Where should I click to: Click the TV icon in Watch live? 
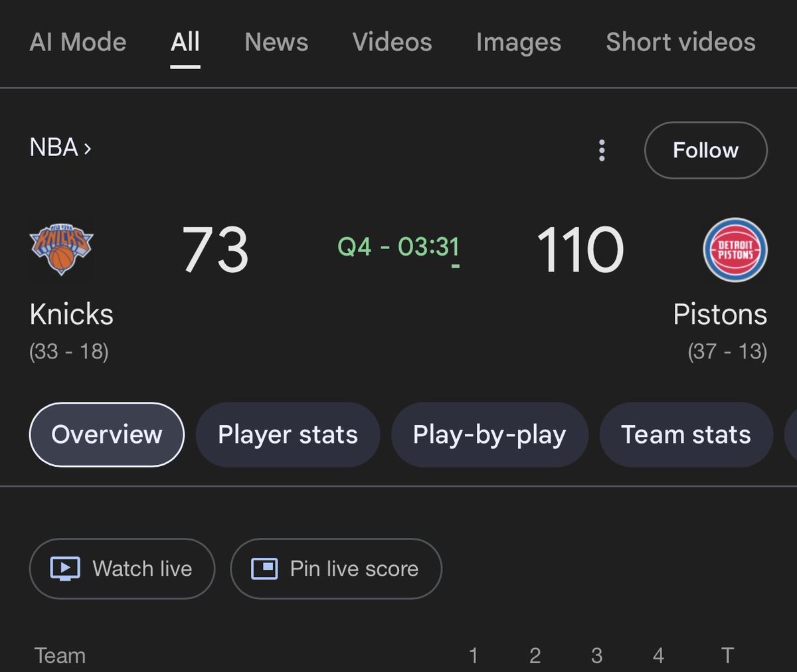pos(65,568)
